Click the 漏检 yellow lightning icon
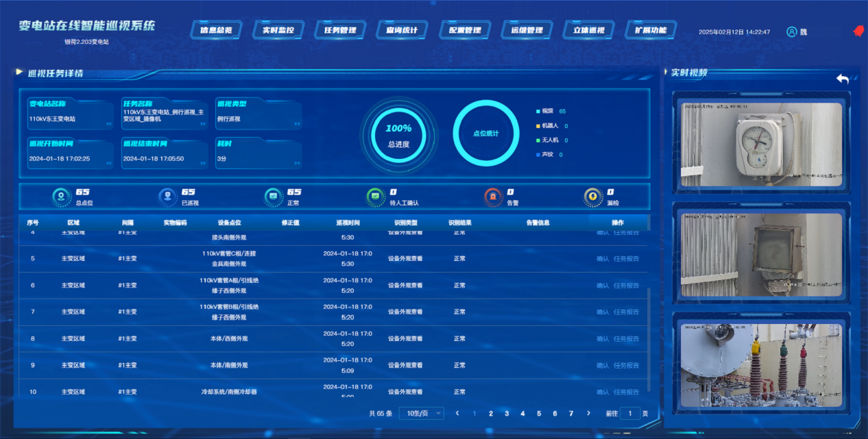The image size is (868, 439). click(592, 197)
